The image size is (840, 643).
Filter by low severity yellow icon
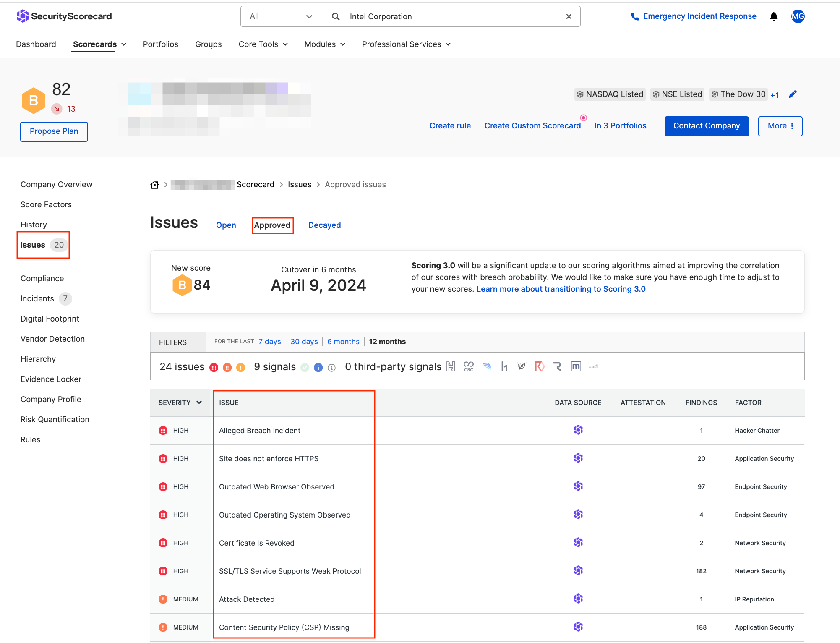tap(241, 368)
